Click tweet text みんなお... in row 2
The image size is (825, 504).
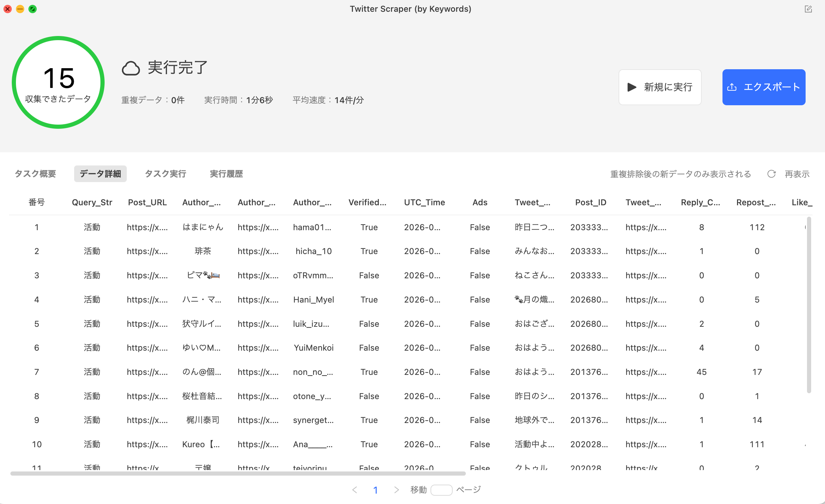click(534, 251)
